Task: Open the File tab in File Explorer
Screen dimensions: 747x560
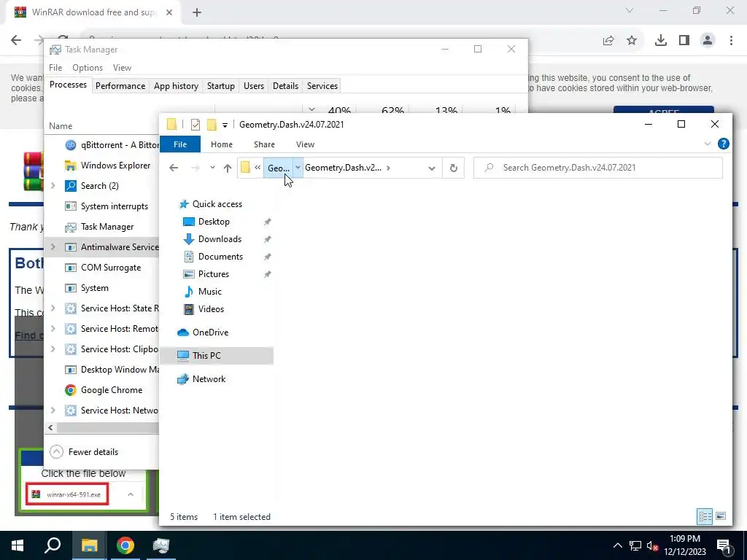Action: pos(180,144)
